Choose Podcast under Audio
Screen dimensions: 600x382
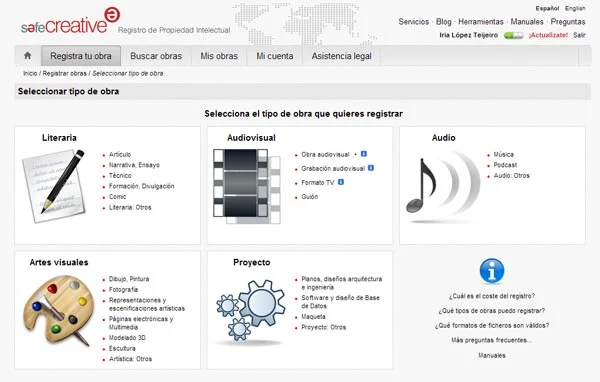click(x=505, y=165)
